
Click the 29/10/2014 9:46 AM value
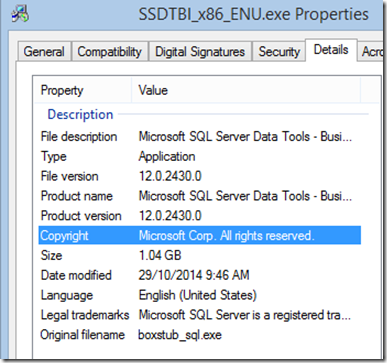coord(194,275)
